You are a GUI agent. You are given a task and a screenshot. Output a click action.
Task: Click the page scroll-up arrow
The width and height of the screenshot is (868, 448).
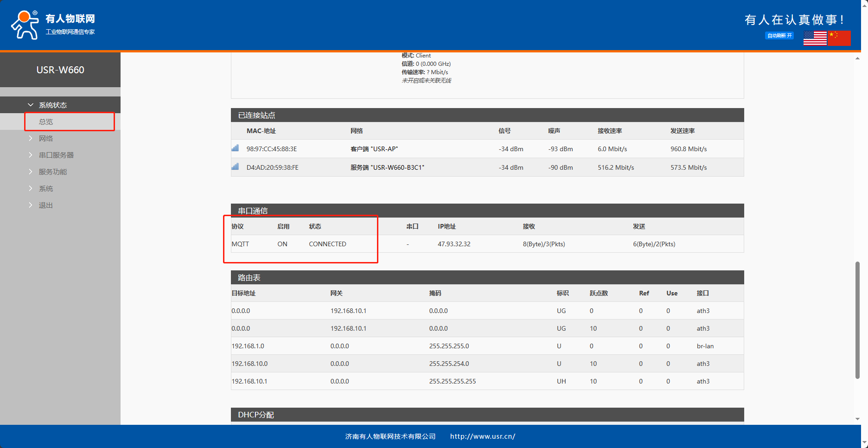pyautogui.click(x=857, y=58)
